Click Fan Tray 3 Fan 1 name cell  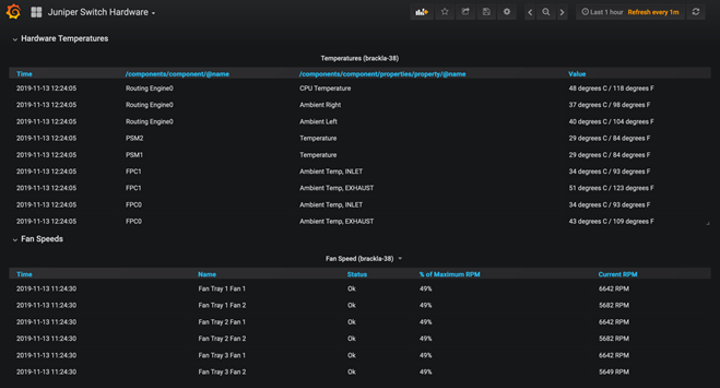[222, 355]
